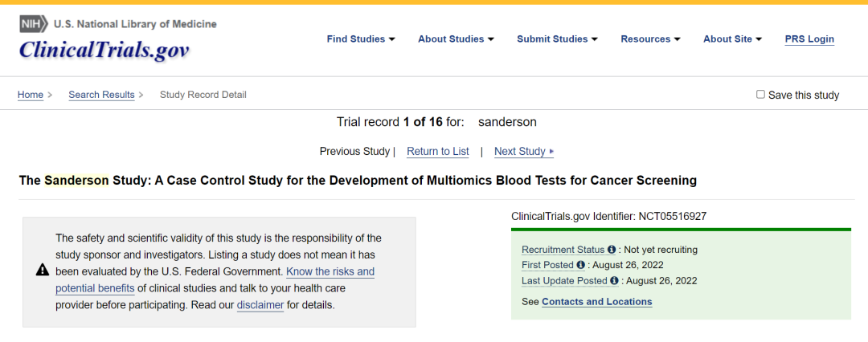
Task: Click the ClinicalTrials.gov site logo
Action: click(104, 50)
